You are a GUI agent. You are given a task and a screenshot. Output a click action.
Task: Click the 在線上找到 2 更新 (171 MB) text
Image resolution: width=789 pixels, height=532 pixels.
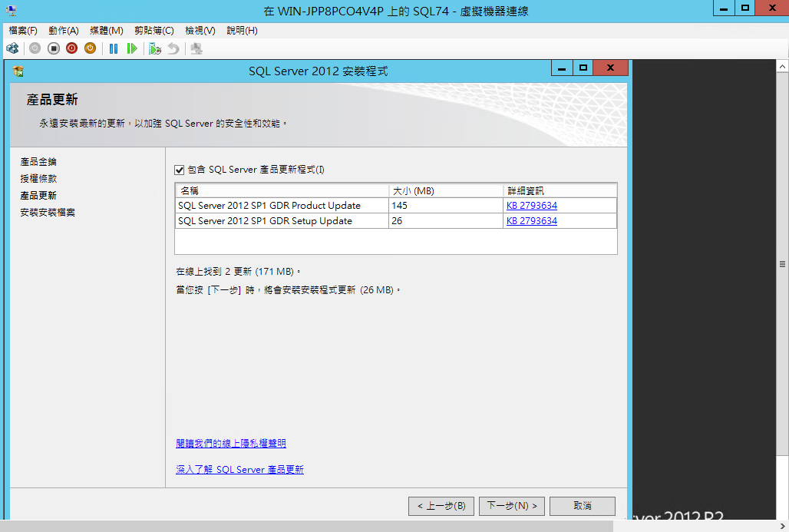[x=237, y=272]
